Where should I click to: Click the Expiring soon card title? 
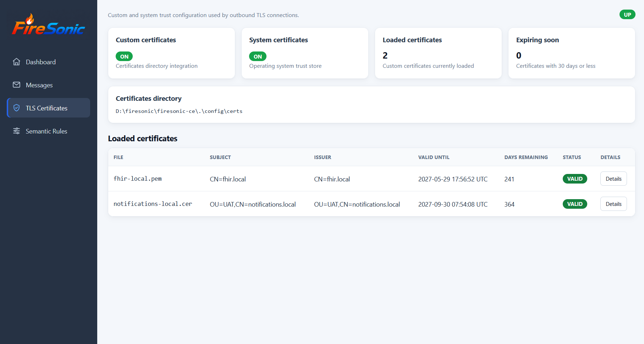click(x=538, y=40)
